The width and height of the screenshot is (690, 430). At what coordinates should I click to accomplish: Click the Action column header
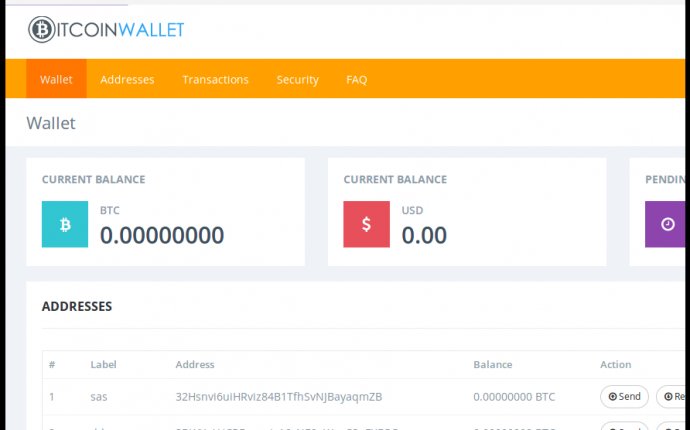tap(616, 364)
